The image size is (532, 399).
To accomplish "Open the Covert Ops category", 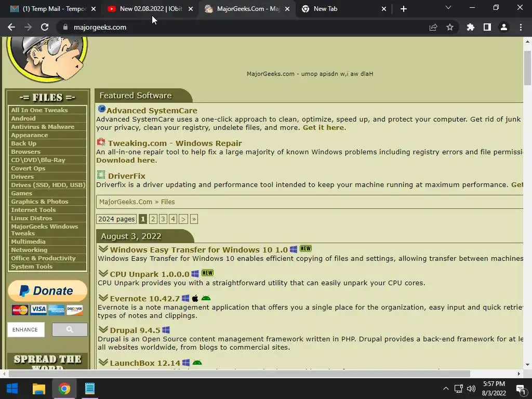I will 28,168.
